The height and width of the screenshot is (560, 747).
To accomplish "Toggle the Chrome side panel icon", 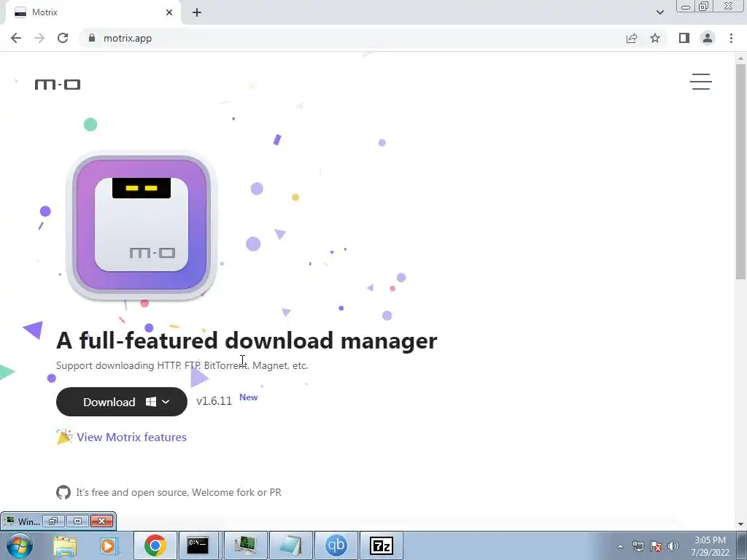I will pos(684,38).
